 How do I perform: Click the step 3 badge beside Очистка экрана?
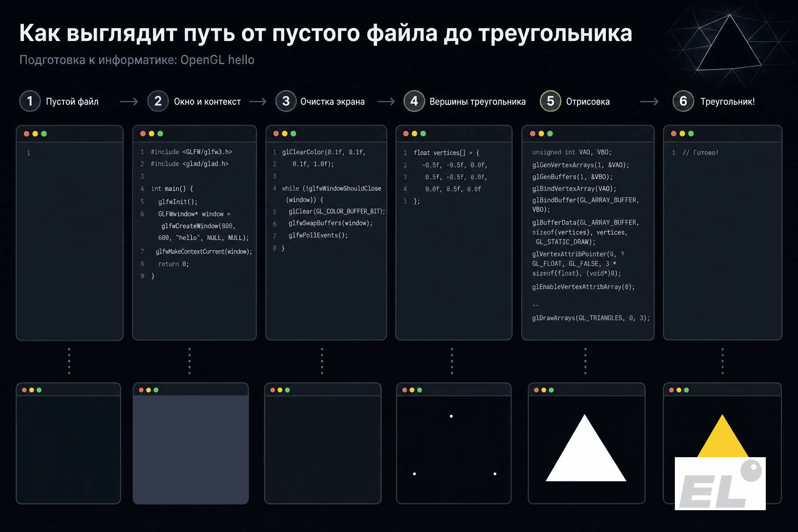click(x=286, y=101)
